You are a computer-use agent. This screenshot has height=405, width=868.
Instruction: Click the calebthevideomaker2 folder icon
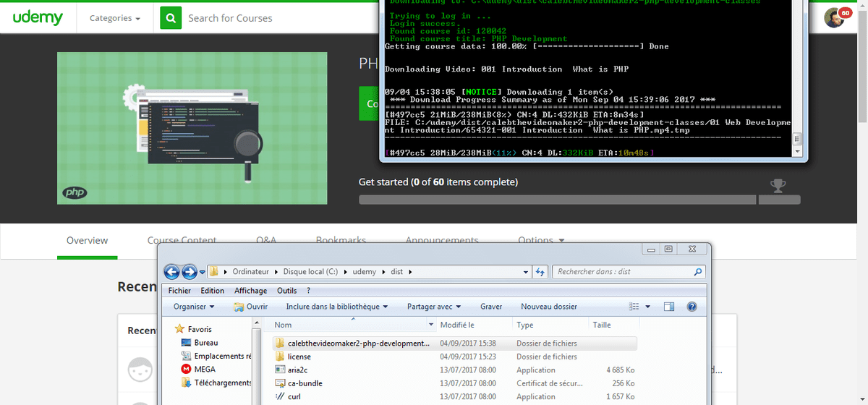pos(281,343)
